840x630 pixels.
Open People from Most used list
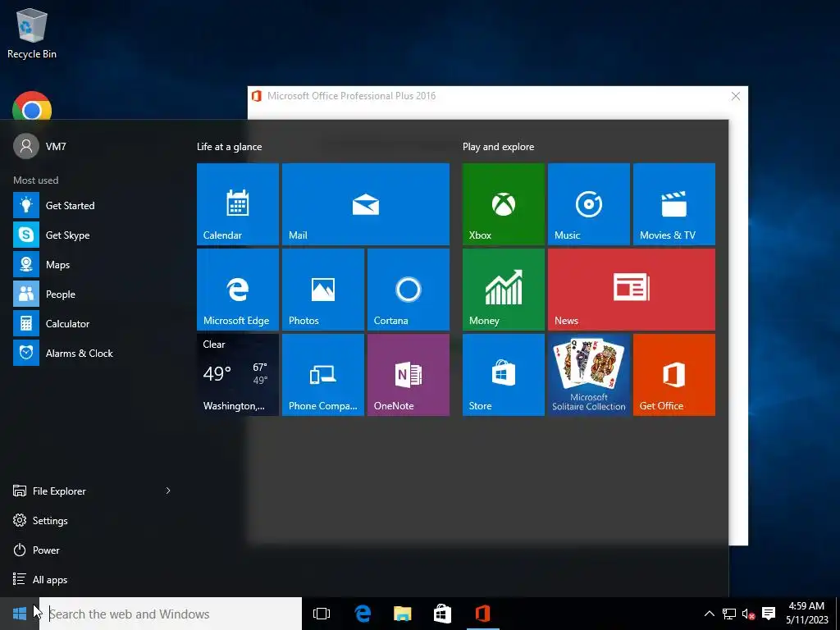91,294
